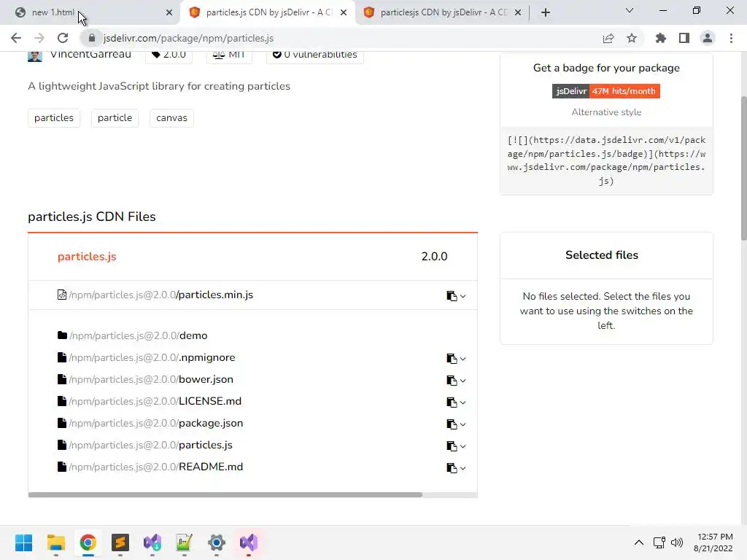This screenshot has height=560, width=747.
Task: Open particles.min.js default file link
Action: [160, 295]
